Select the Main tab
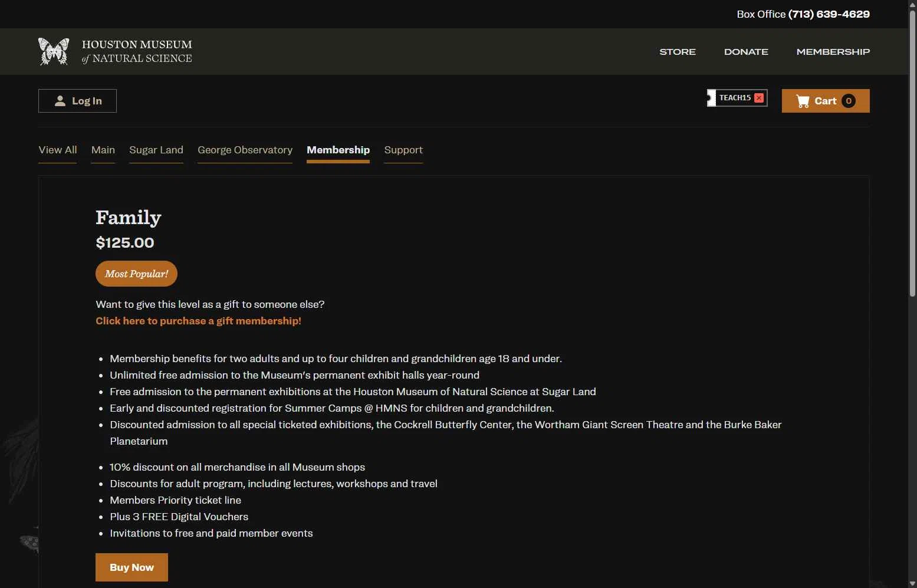 pyautogui.click(x=103, y=150)
